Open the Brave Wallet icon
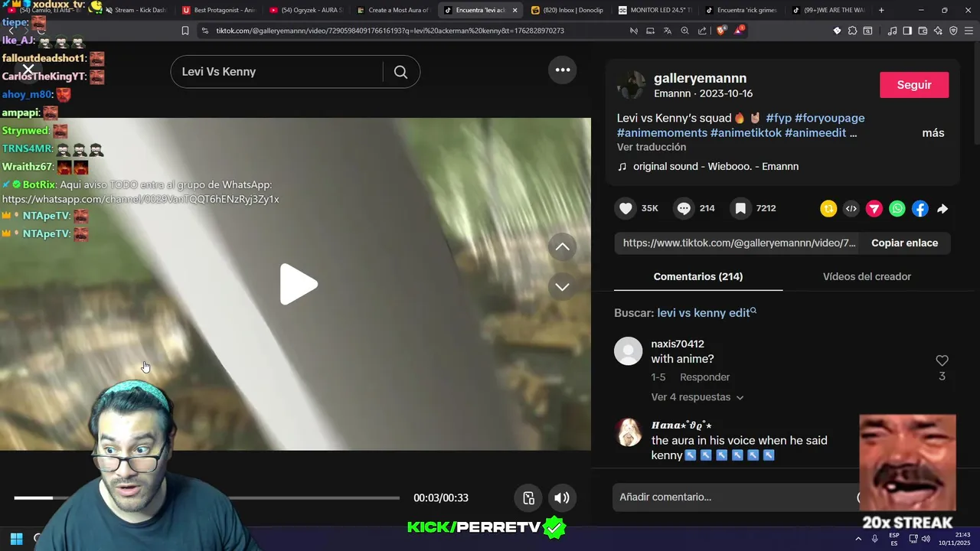Image resolution: width=980 pixels, height=551 pixels. coord(923,31)
